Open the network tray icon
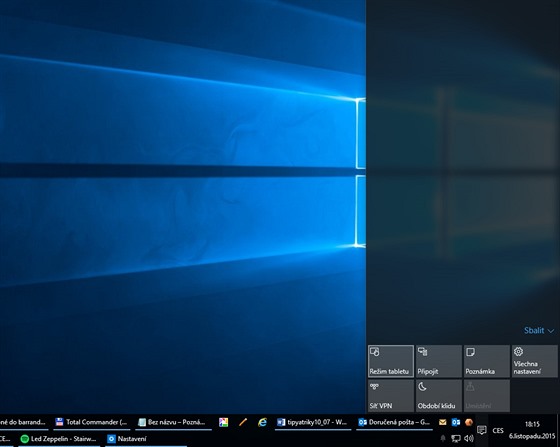This screenshot has width=560, height=447. [456, 438]
